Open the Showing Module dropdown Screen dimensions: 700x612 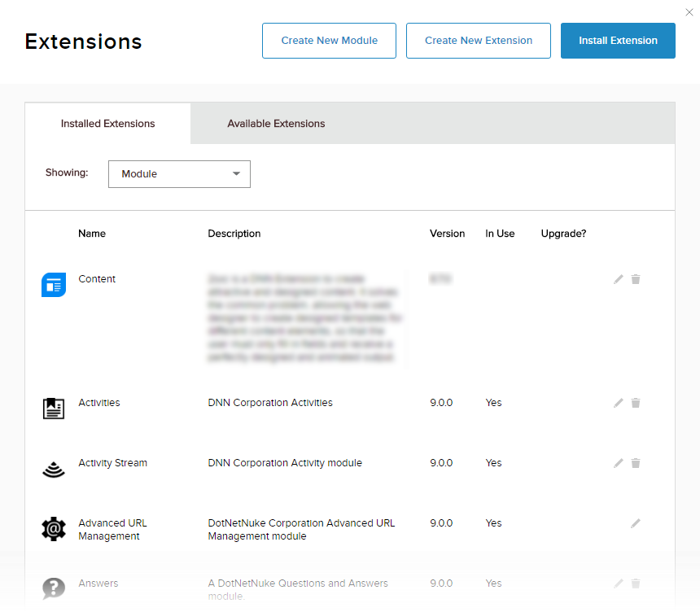click(179, 174)
